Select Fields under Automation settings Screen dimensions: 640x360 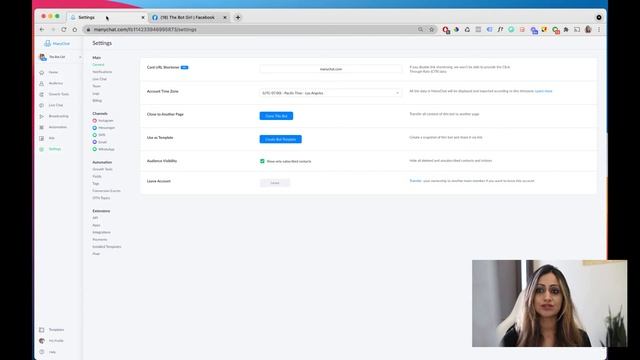pos(97,176)
